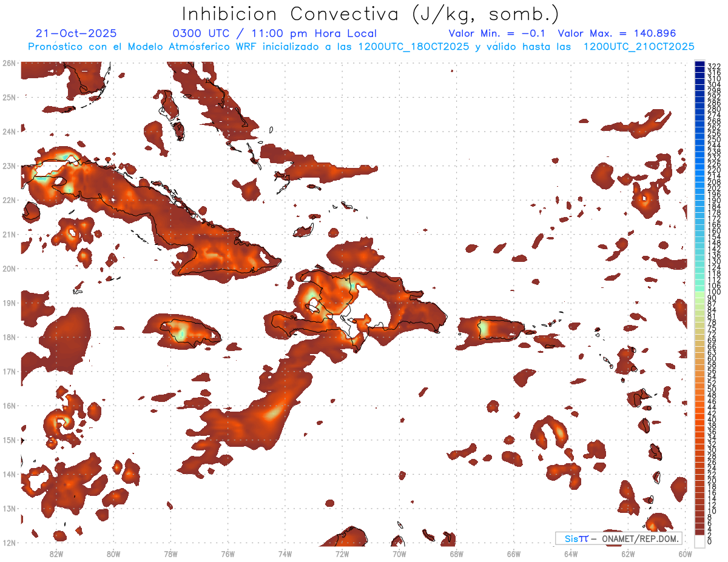The height and width of the screenshot is (562, 728).
Task: Click the 'Valor Min. = -0.1' label
Action: (498, 33)
